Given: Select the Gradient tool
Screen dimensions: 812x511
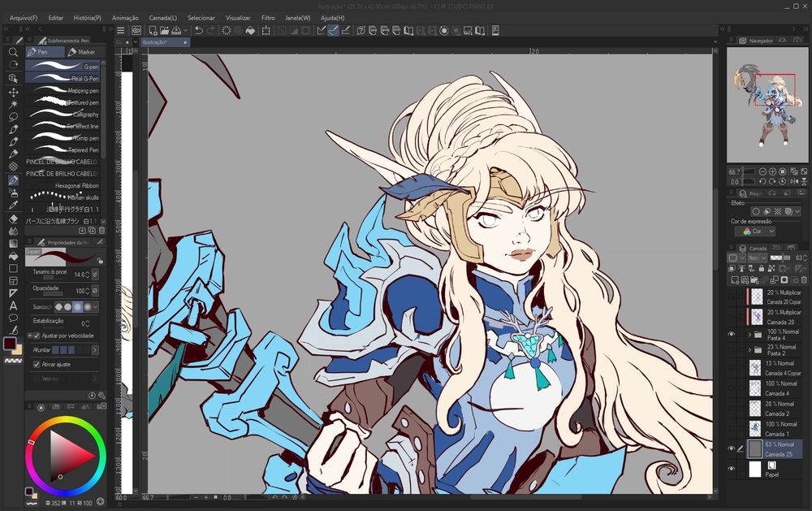Looking at the screenshot, I should point(14,244).
